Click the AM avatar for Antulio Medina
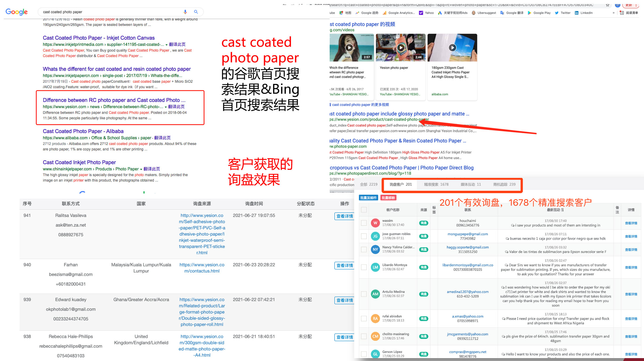Viewport: 644px width, 361px height. (375, 294)
